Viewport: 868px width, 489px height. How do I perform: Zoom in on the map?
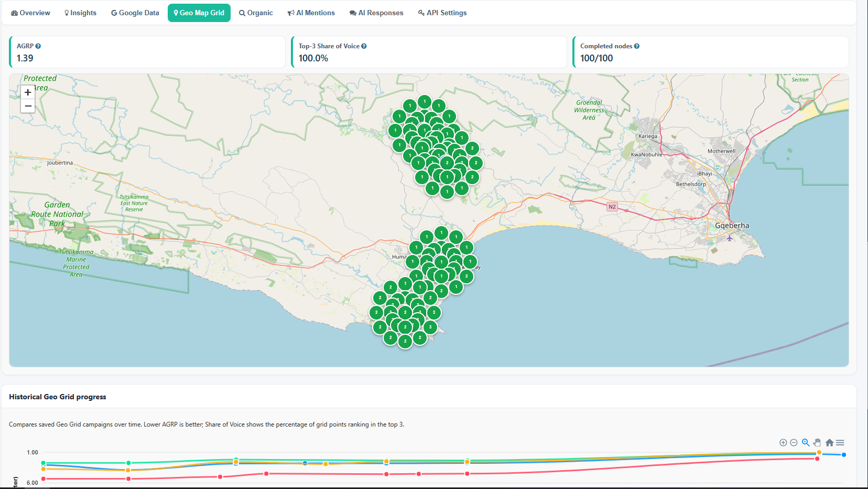(x=28, y=92)
